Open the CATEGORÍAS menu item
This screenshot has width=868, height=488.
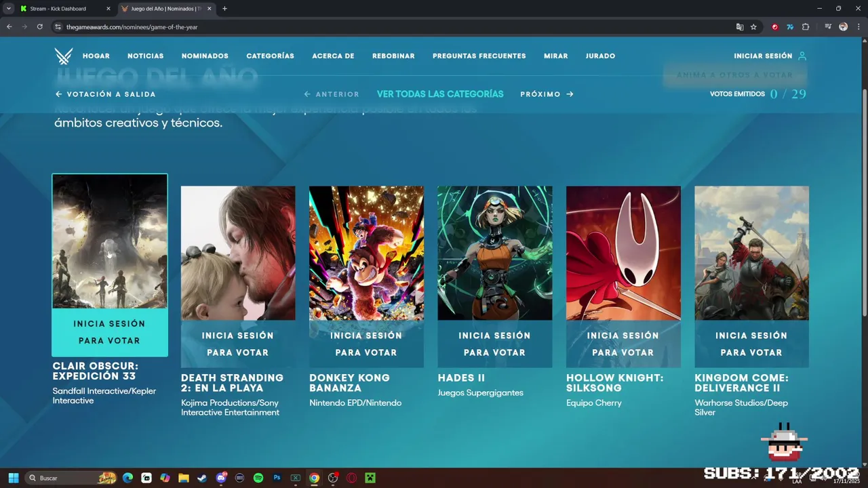[x=270, y=56]
